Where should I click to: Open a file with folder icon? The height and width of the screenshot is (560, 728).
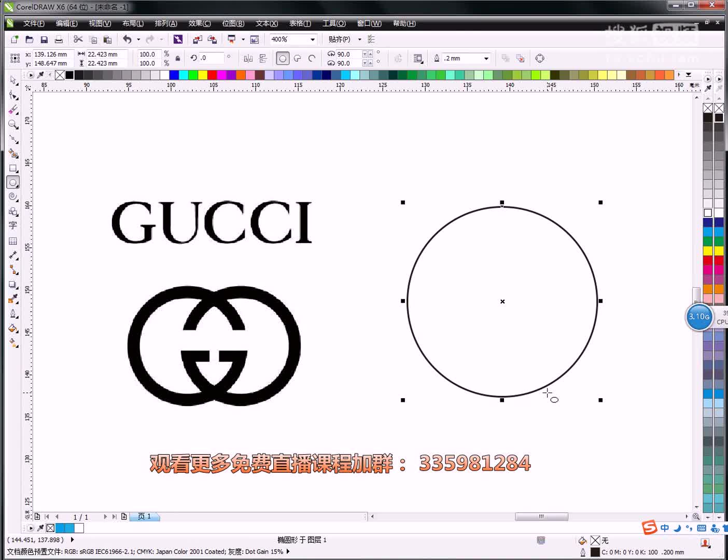(30, 39)
